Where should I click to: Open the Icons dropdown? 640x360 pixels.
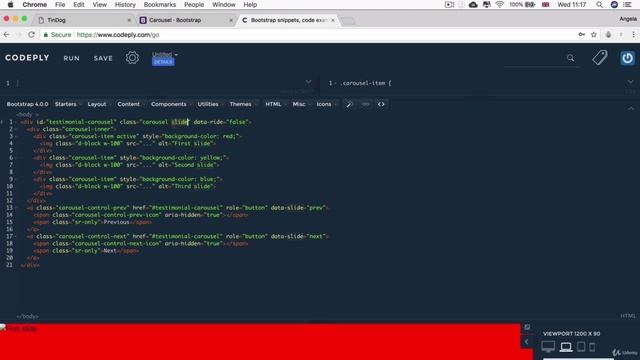point(326,104)
